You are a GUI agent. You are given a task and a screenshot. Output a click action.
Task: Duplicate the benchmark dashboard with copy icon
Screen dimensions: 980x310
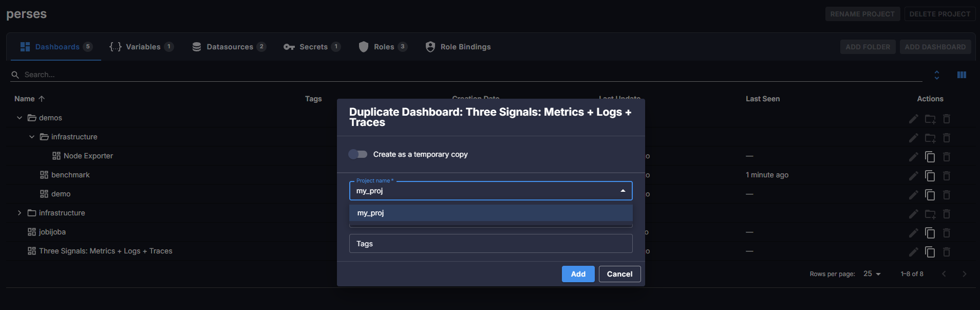point(930,176)
